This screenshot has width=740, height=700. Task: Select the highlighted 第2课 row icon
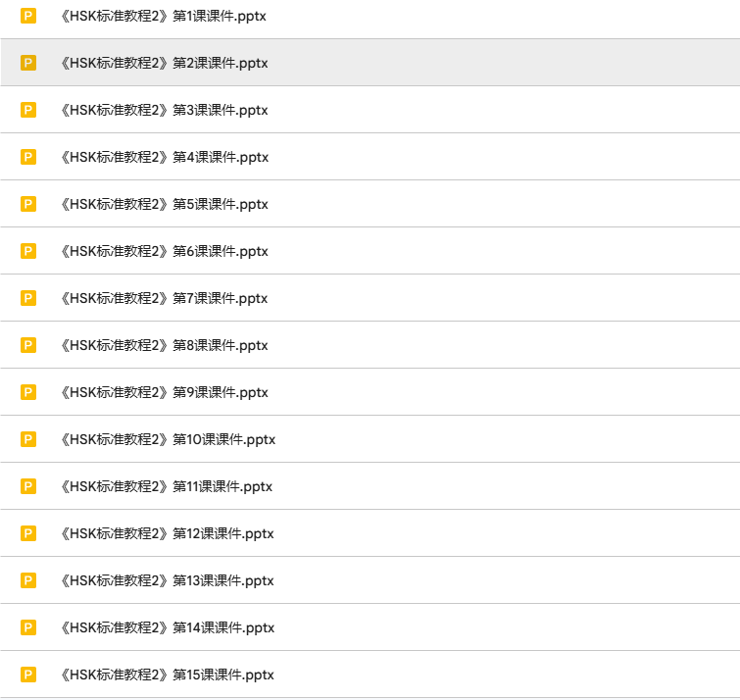28,63
